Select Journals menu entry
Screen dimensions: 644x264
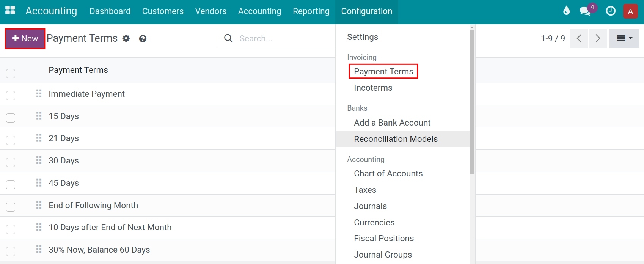[370, 206]
